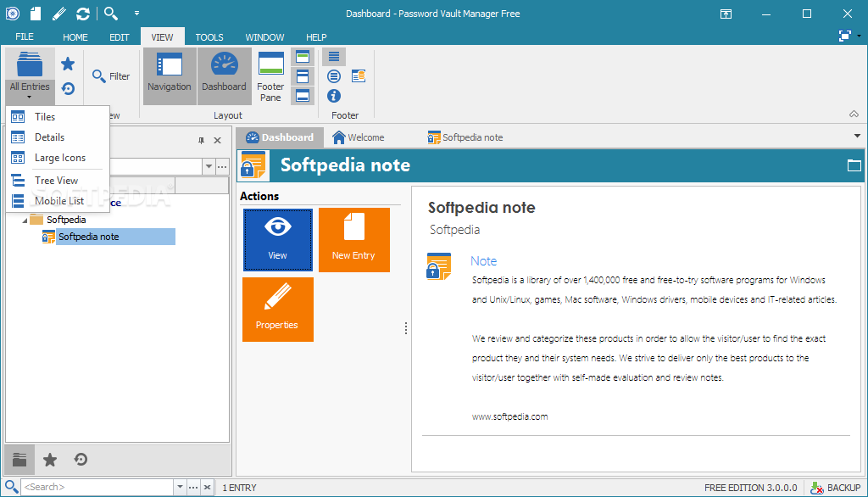Open the Welcome tab
This screenshot has height=497, width=868.
click(359, 137)
